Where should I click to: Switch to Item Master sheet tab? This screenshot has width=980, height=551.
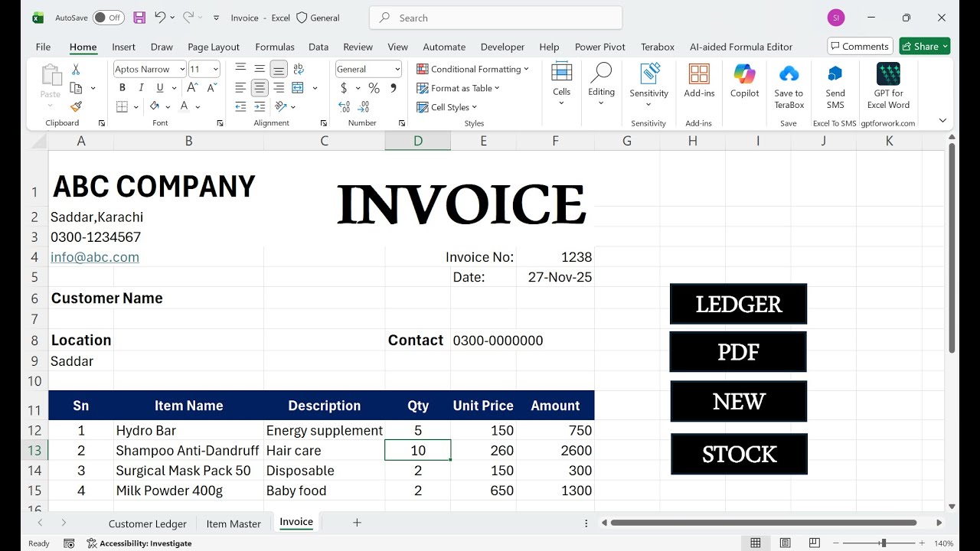tap(234, 523)
